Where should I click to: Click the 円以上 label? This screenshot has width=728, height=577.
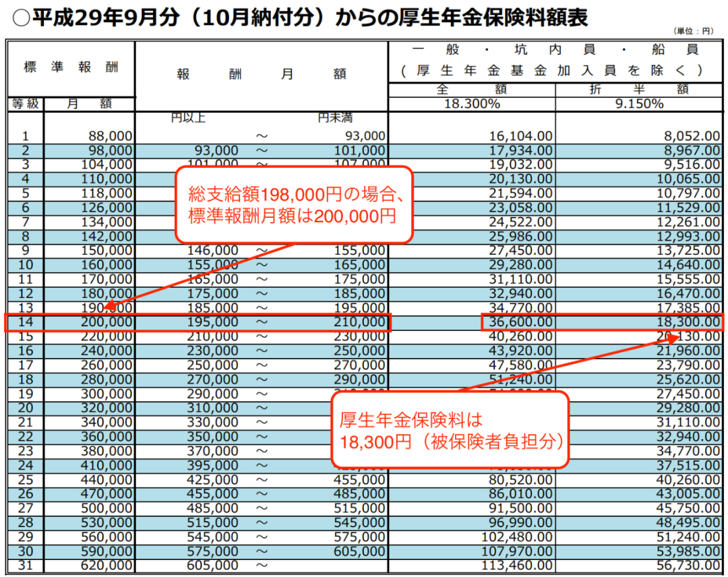(x=188, y=119)
